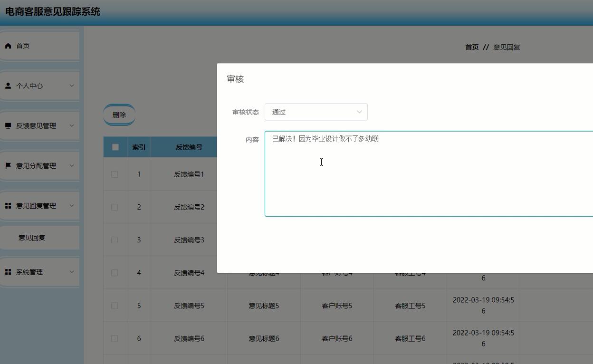Image resolution: width=593 pixels, height=364 pixels.
Task: Click the row 6 timestamp 2022-03-19 09:54:56
Action: pos(483,338)
